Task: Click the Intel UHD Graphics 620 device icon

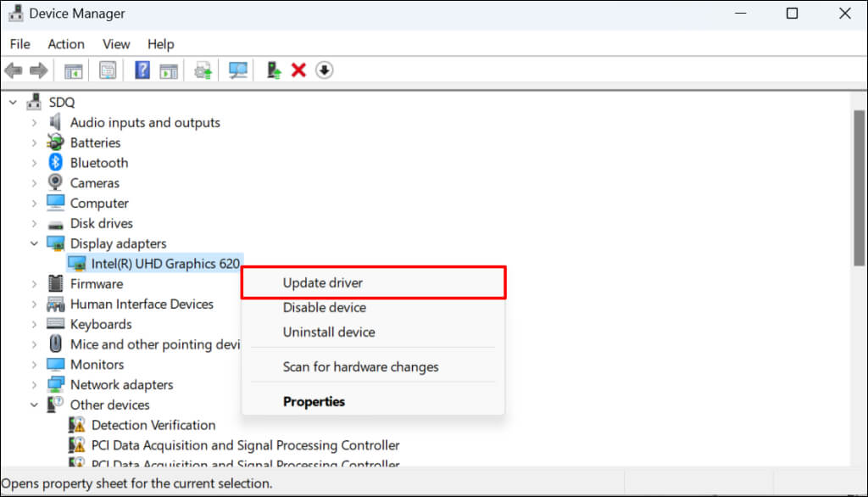Action: (x=77, y=264)
